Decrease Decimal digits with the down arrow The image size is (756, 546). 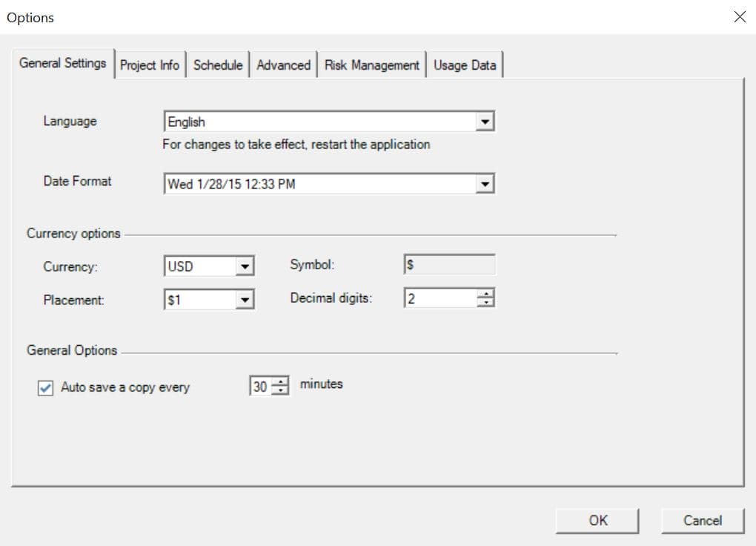[485, 303]
